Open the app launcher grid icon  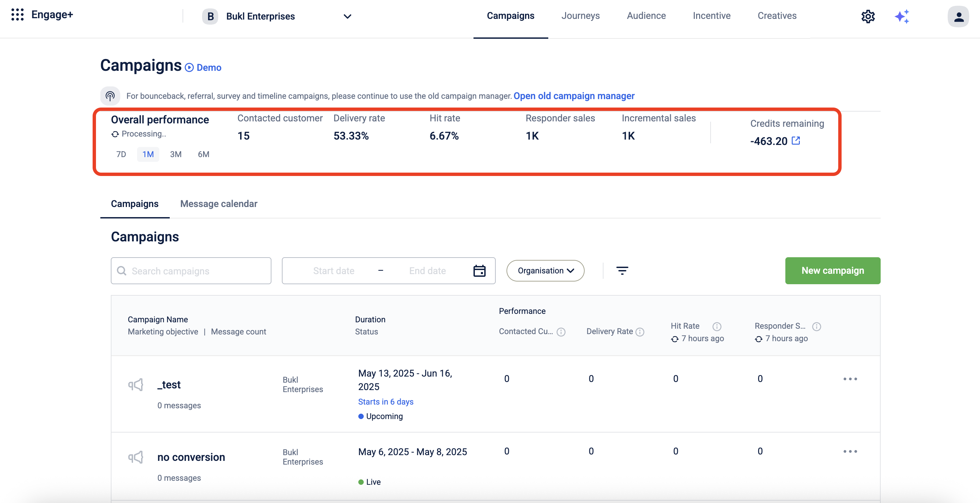pos(18,15)
